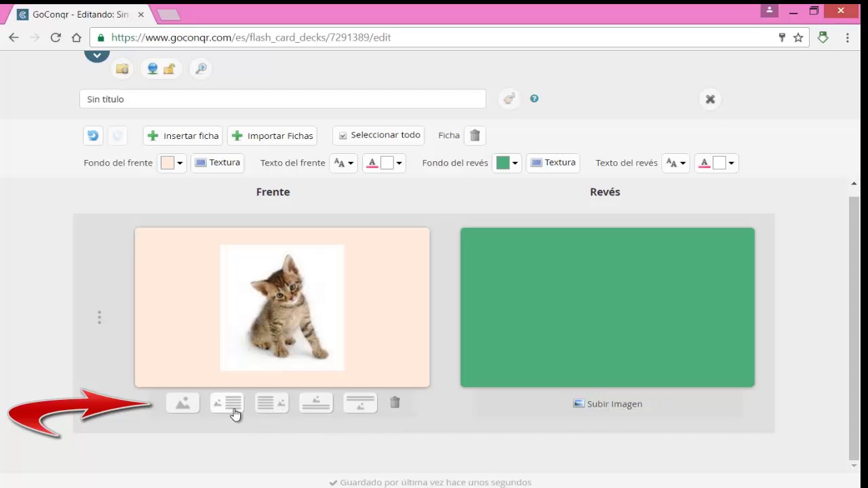Click the card drag handle dots

[99, 317]
